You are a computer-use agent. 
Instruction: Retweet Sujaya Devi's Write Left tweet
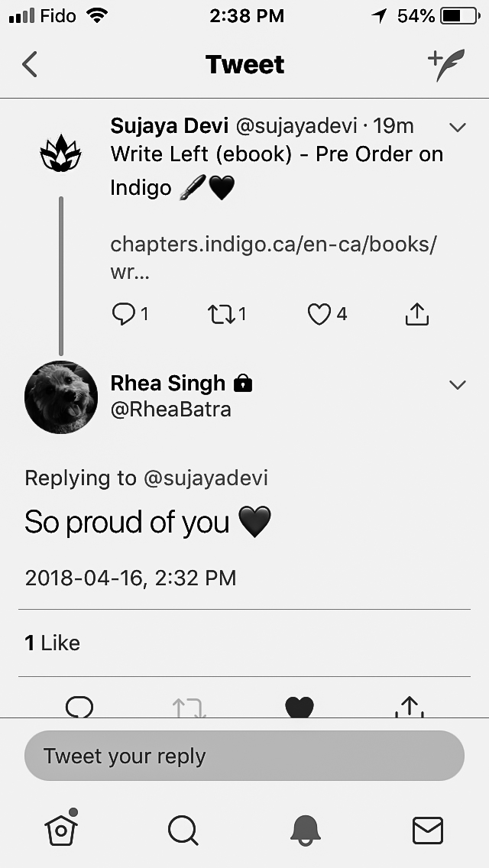222,314
